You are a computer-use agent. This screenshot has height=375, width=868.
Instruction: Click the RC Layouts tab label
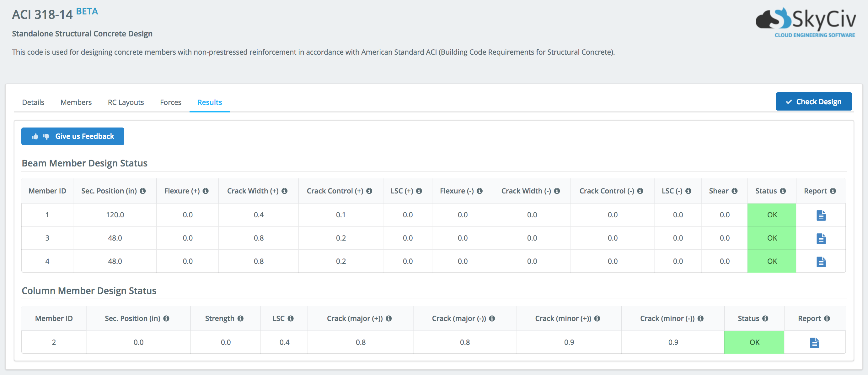pyautogui.click(x=126, y=102)
